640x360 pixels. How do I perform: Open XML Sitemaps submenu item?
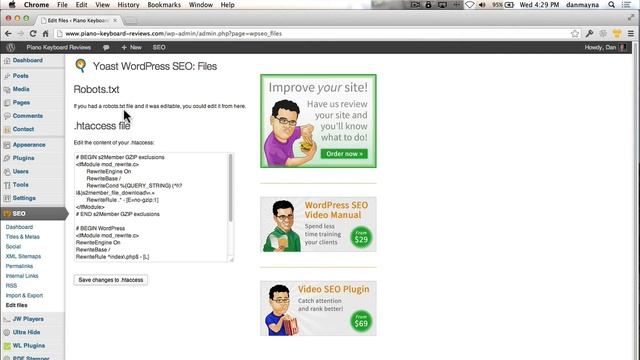click(x=23, y=256)
